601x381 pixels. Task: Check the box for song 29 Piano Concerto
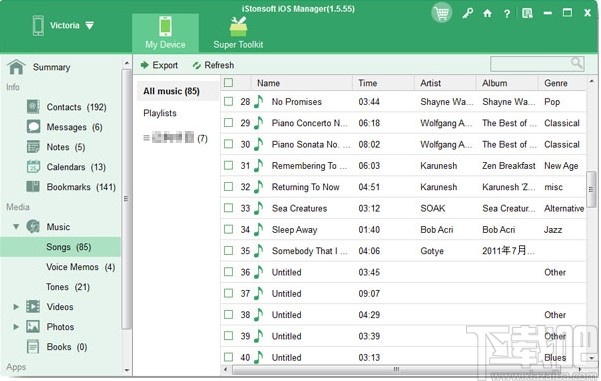(x=228, y=123)
